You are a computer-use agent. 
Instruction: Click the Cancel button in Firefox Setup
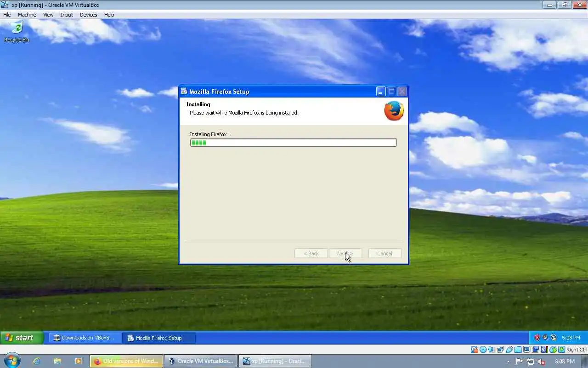385,253
